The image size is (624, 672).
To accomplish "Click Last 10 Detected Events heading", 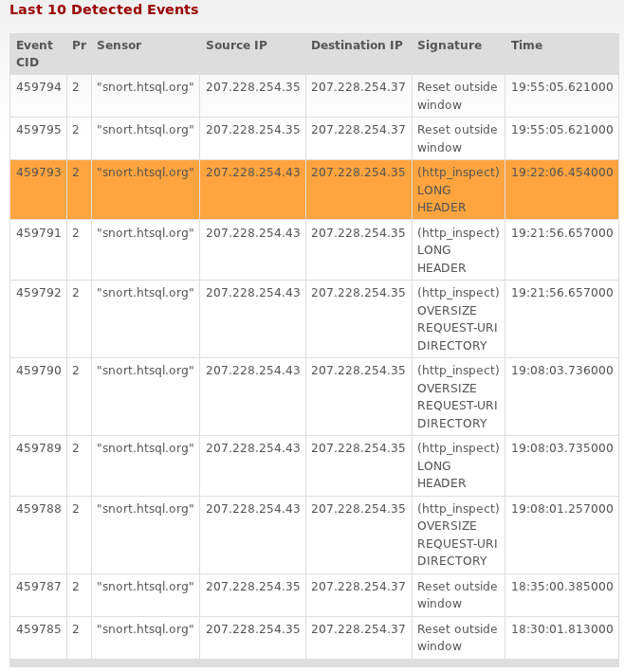I will (x=103, y=9).
